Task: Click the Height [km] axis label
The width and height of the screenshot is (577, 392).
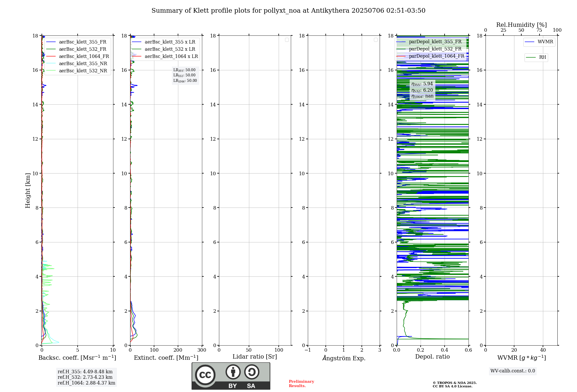Action: pos(28,191)
